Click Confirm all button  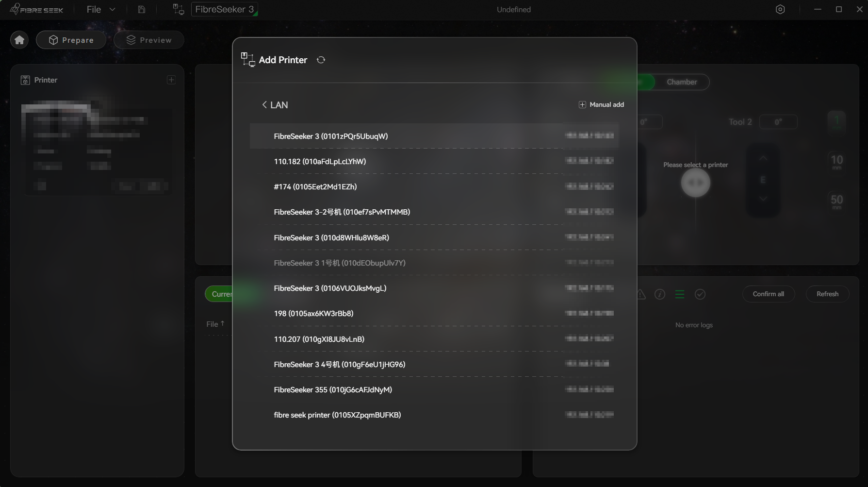(x=768, y=294)
